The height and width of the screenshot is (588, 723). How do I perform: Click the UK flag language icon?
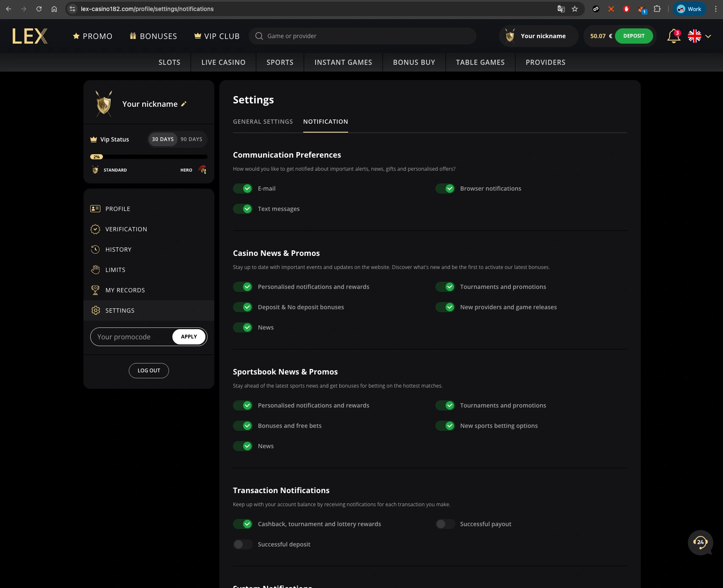click(695, 36)
